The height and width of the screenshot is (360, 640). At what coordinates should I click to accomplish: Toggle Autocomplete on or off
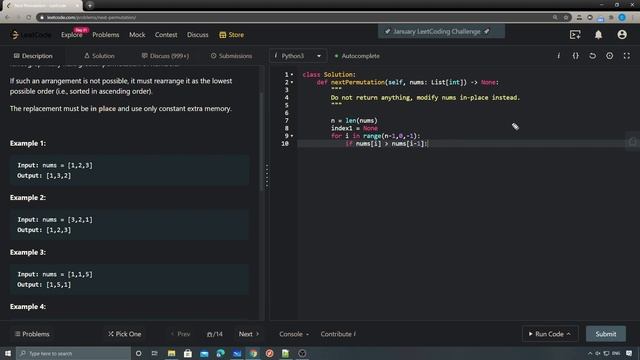click(357, 56)
